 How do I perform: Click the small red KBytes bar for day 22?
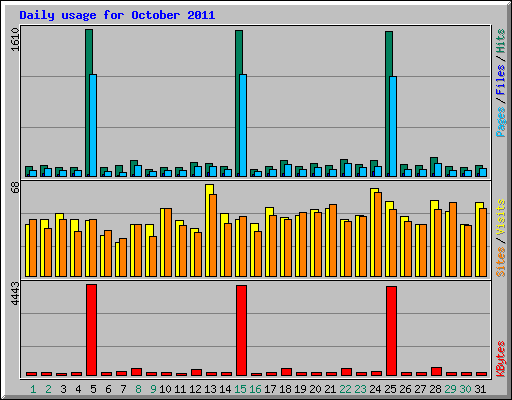point(346,372)
